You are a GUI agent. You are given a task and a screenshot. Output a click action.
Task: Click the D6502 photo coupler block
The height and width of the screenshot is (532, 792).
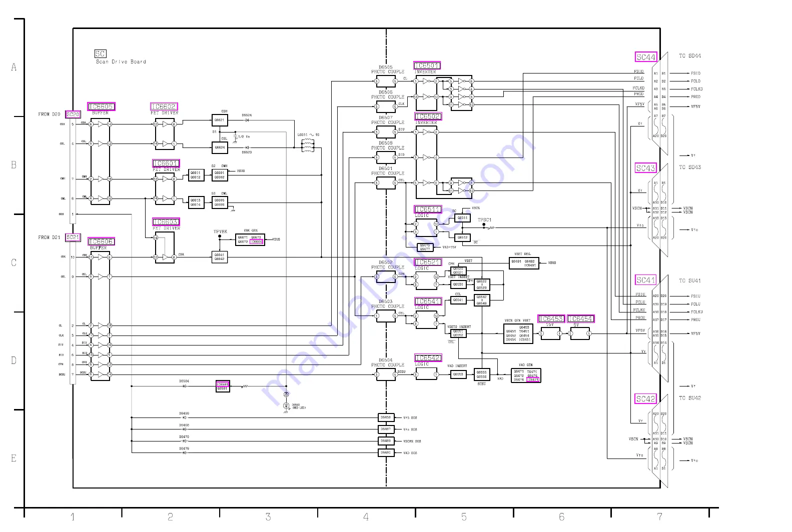pyautogui.click(x=386, y=276)
